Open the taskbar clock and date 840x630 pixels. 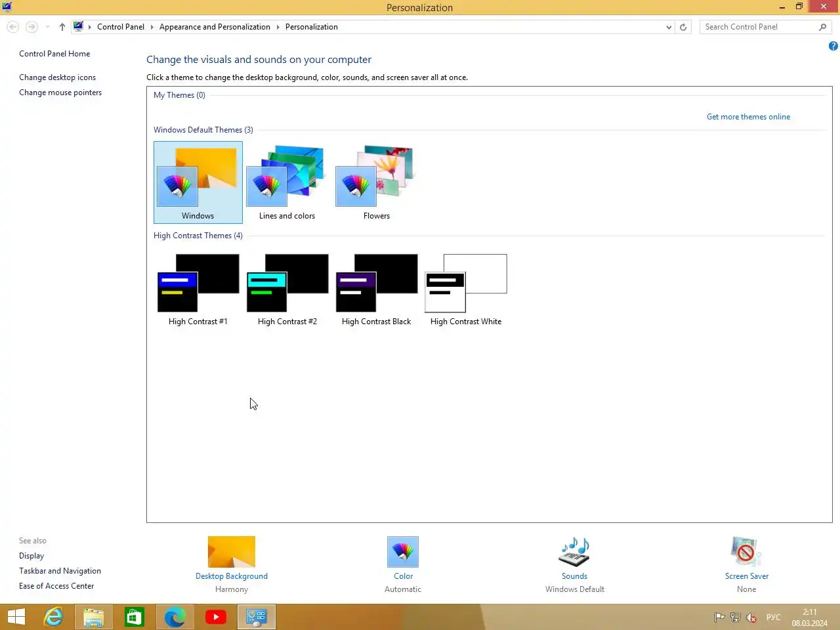(810, 618)
